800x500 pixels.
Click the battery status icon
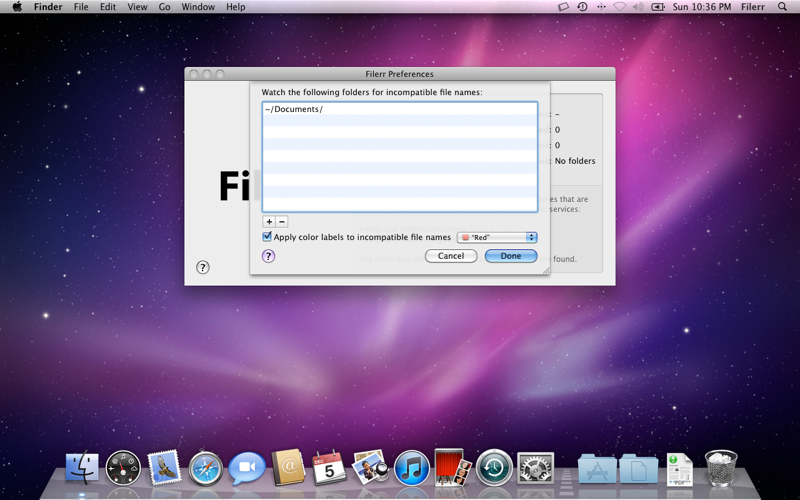click(x=658, y=7)
